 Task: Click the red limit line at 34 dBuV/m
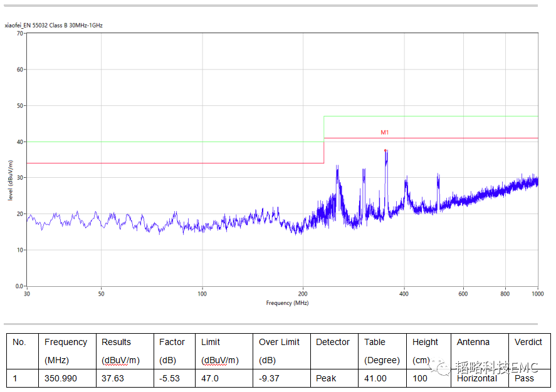tap(176, 163)
